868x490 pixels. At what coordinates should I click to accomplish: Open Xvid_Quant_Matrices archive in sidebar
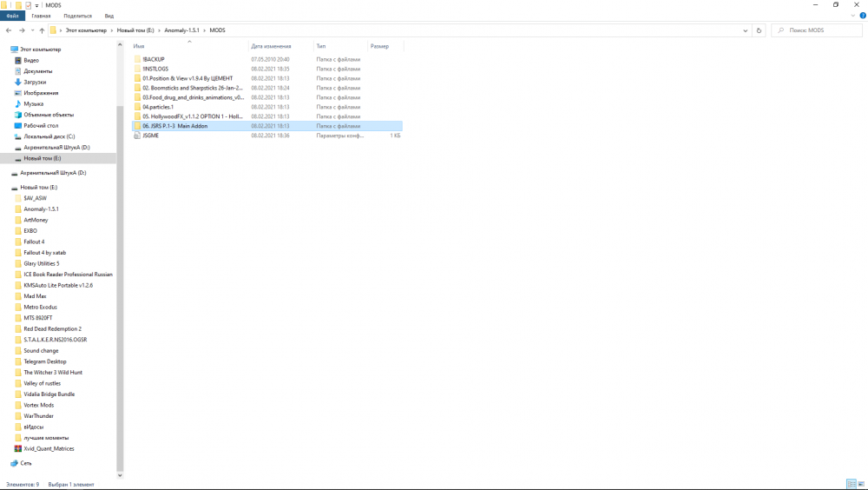click(x=49, y=449)
